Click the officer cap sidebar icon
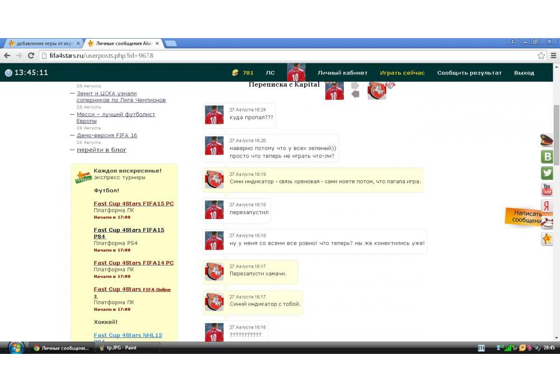The image size is (560, 392). pyautogui.click(x=547, y=141)
